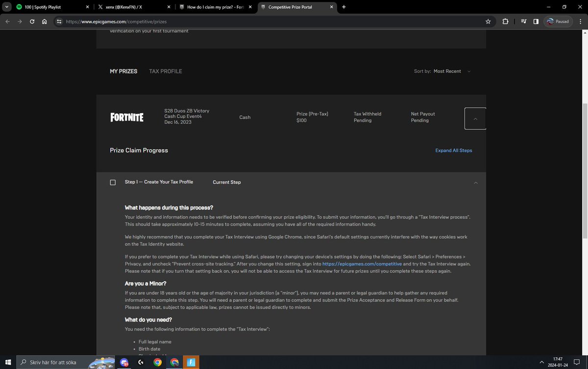Reload the current page

[32, 22]
